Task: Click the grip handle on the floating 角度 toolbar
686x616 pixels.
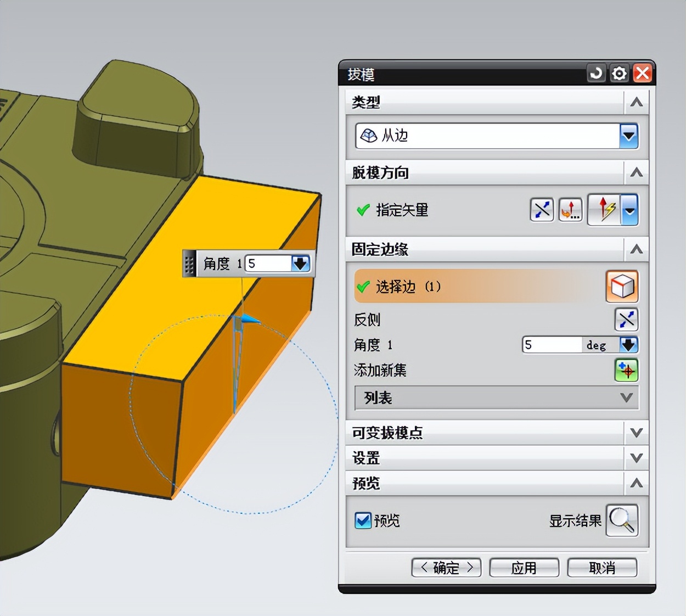Action: [x=189, y=264]
